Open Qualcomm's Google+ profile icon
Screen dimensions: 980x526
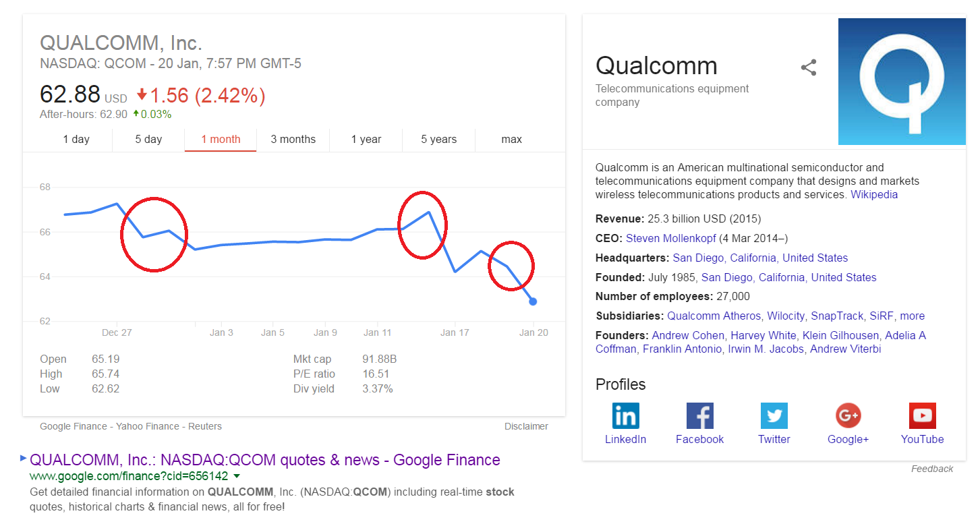pos(848,416)
